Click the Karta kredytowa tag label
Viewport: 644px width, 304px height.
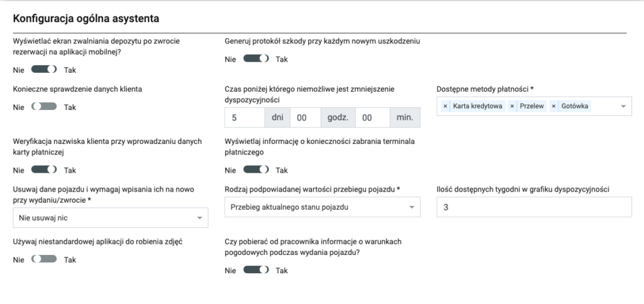point(477,106)
